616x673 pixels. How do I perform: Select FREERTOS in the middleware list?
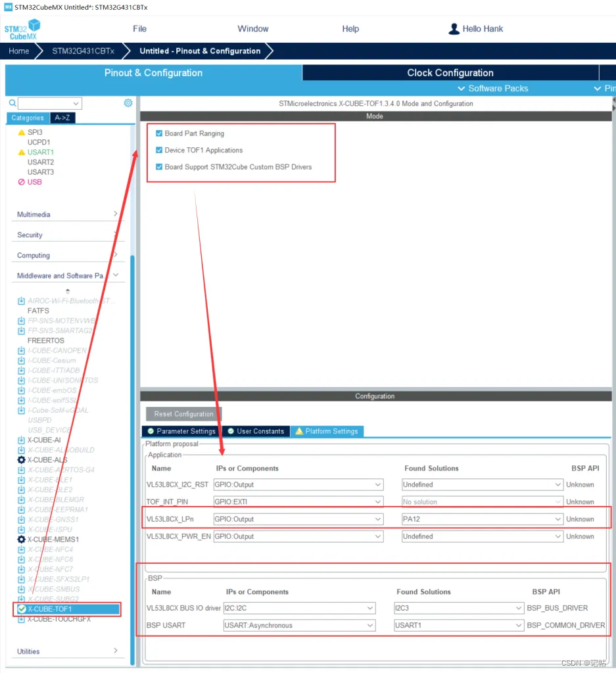tap(46, 340)
